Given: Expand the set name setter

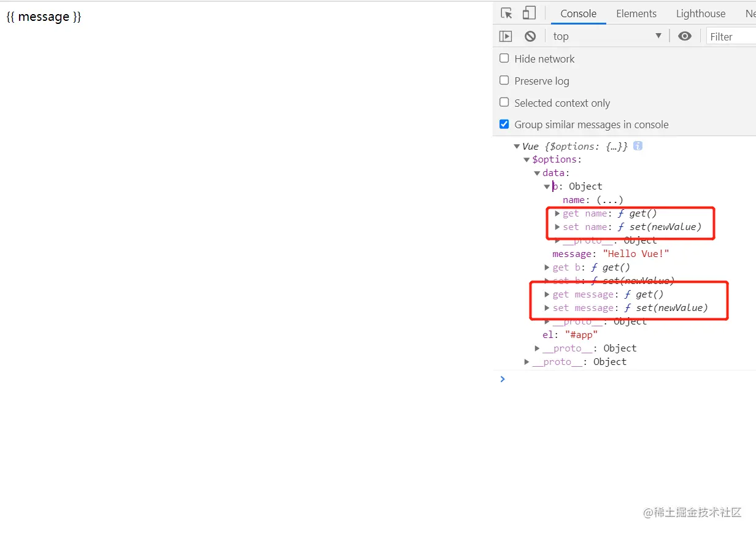Looking at the screenshot, I should [557, 227].
